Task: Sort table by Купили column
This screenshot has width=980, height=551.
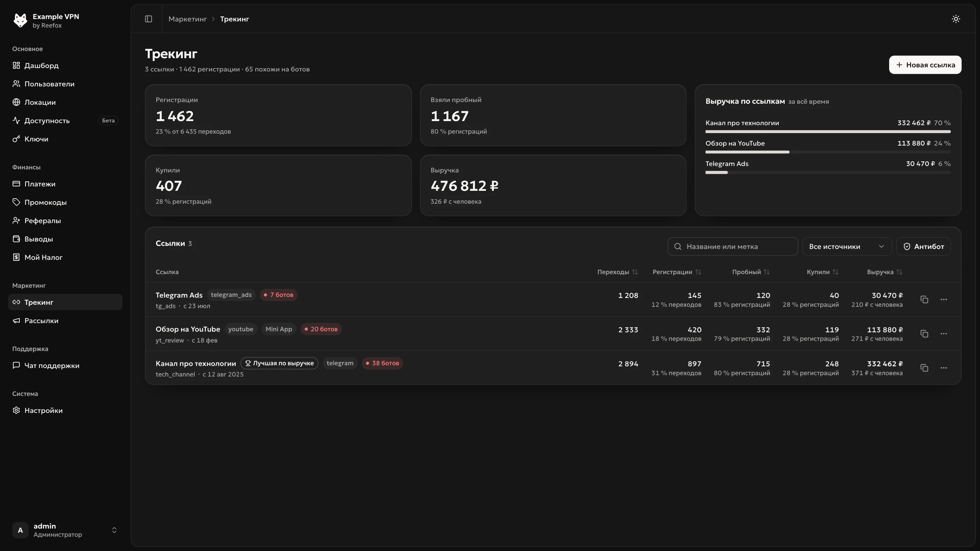Action: click(x=822, y=272)
